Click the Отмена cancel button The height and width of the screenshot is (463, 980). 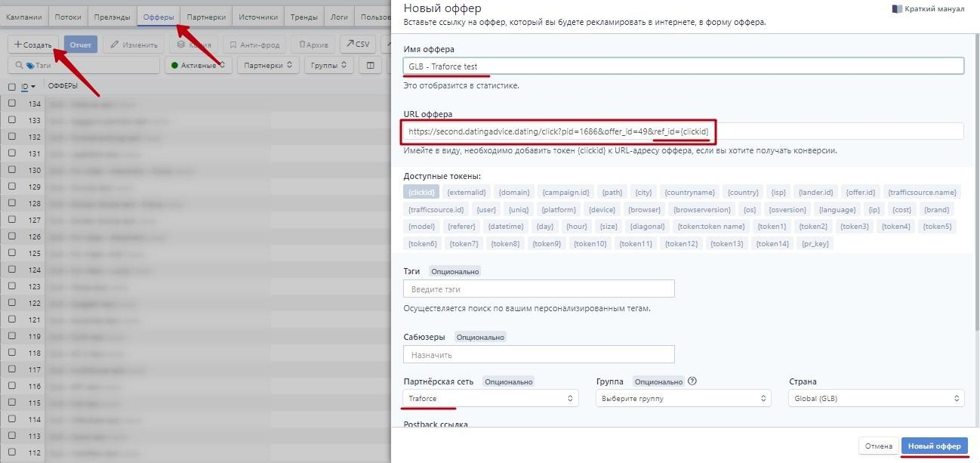coord(879,446)
